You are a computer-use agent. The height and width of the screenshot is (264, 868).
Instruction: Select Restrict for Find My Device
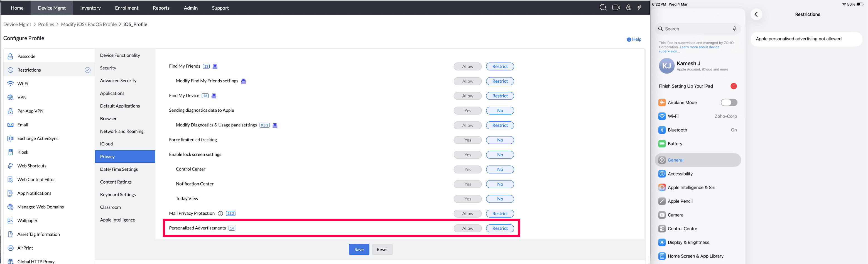pyautogui.click(x=500, y=96)
